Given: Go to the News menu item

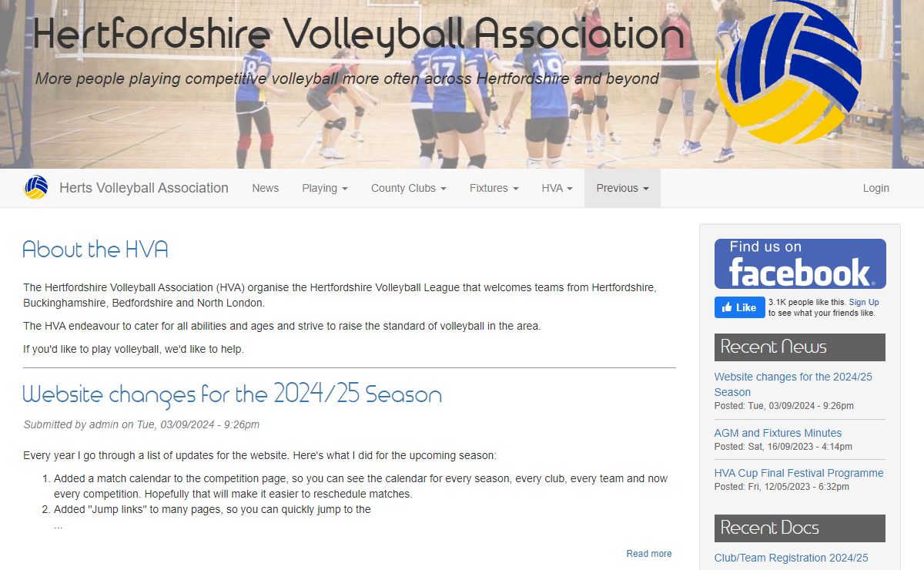Looking at the screenshot, I should tap(266, 188).
